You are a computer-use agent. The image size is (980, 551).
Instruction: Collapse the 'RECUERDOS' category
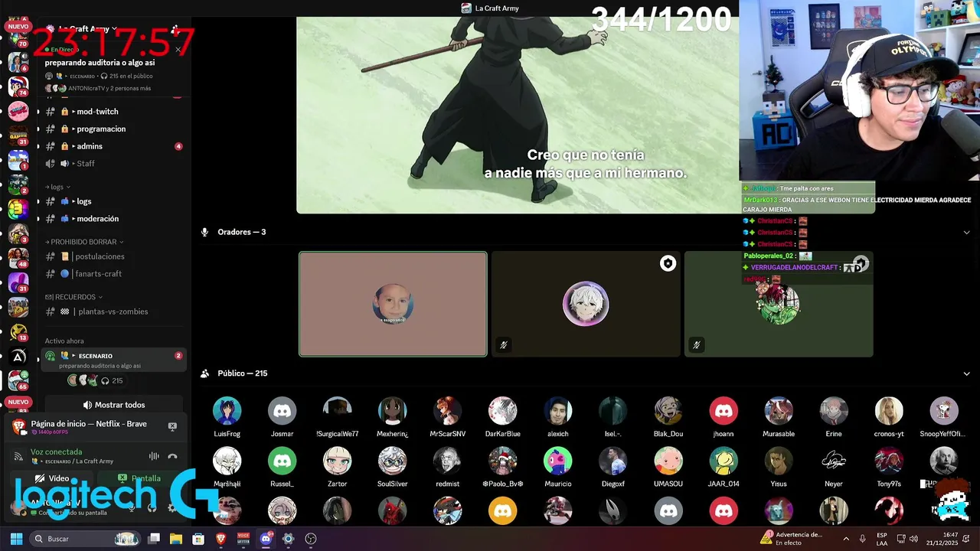(73, 297)
